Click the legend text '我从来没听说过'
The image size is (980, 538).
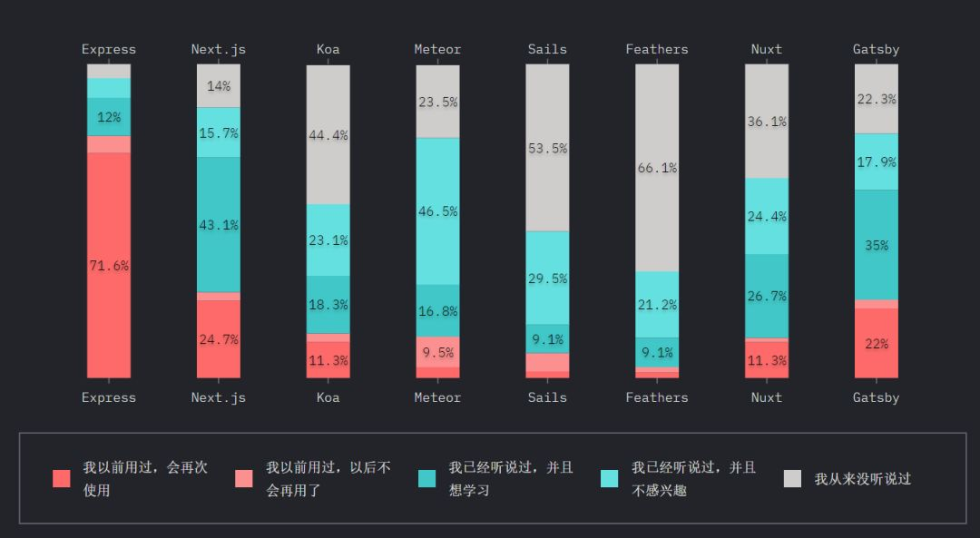862,479
